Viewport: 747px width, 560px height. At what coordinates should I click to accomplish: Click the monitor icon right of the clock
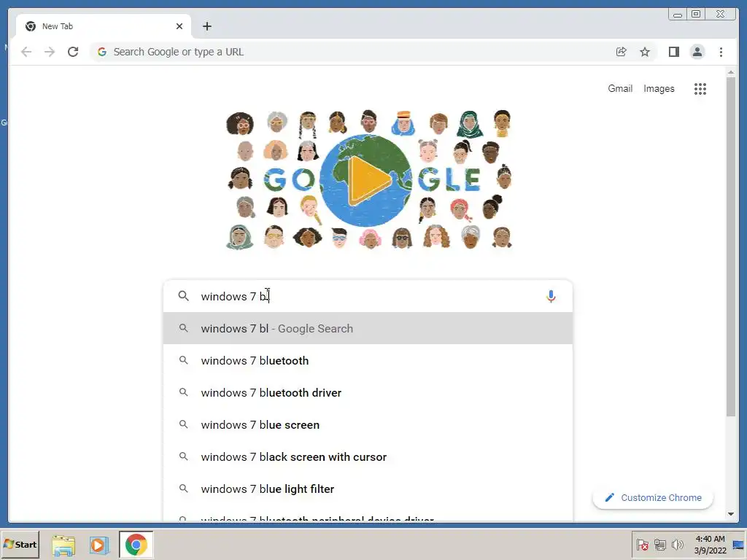[x=738, y=545]
